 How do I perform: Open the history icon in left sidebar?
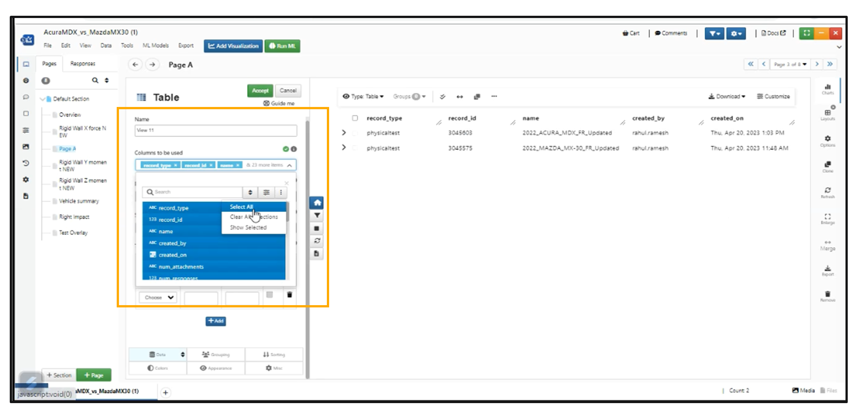[x=26, y=163]
